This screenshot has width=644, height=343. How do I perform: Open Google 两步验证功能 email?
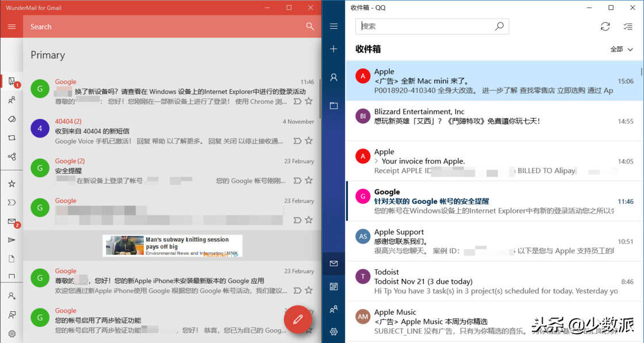tap(172, 321)
